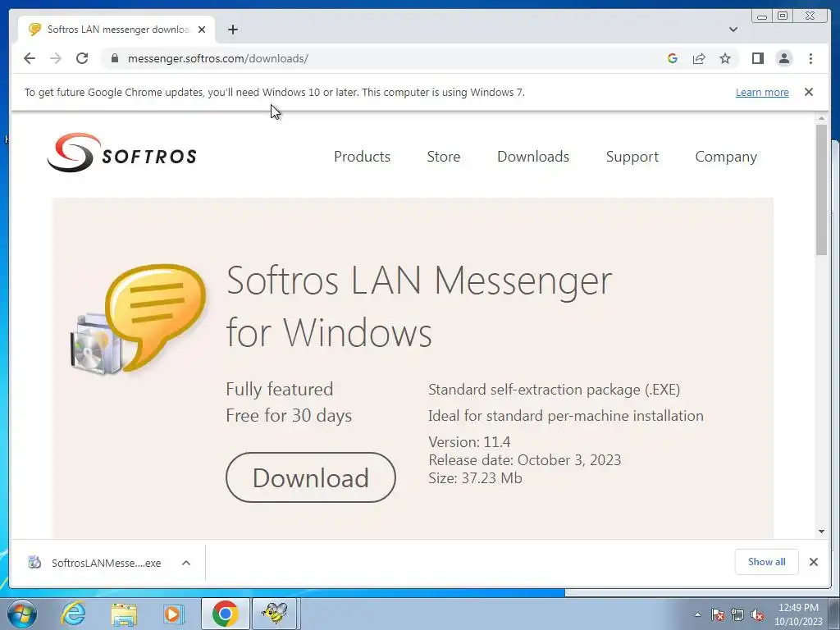840x630 pixels.
Task: Bookmark this page with the star
Action: coord(725,58)
